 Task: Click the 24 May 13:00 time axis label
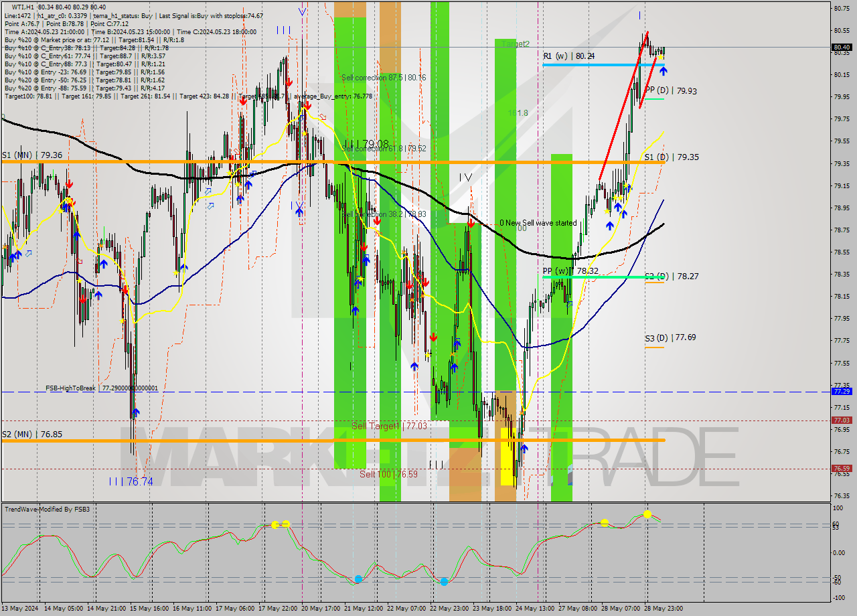pyautogui.click(x=536, y=608)
